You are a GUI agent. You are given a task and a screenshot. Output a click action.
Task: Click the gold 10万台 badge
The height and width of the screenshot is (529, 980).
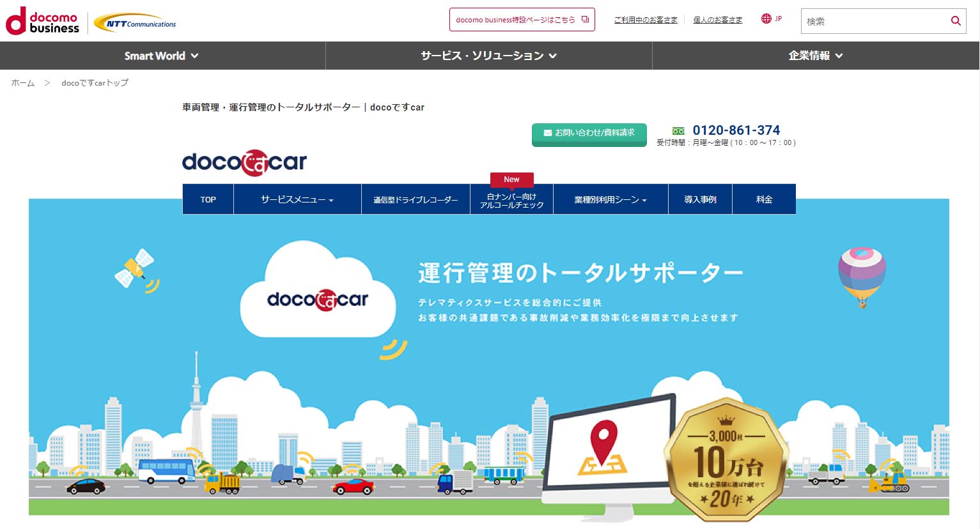tap(726, 459)
